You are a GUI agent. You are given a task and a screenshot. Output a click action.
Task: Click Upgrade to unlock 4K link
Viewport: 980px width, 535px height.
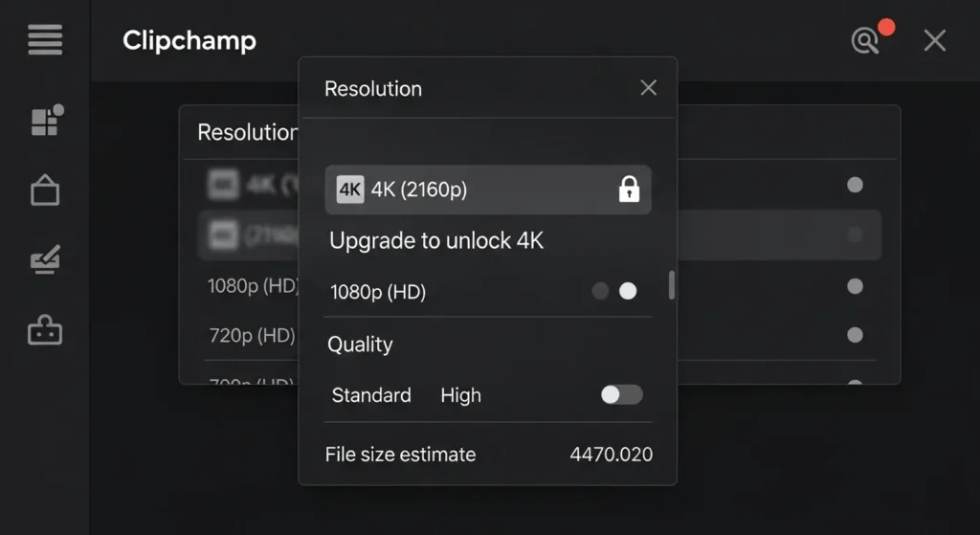click(436, 241)
